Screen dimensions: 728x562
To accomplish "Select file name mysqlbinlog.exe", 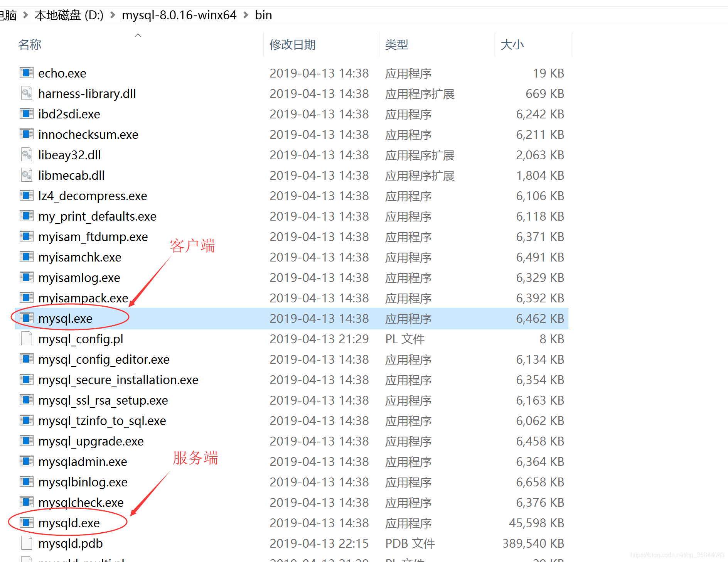I will tap(83, 482).
